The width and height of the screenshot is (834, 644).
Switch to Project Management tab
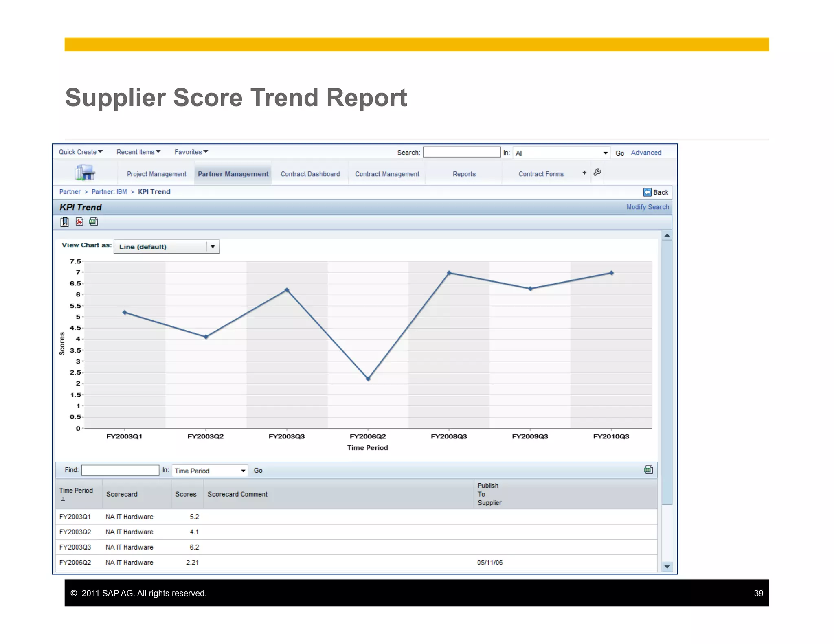[156, 174]
